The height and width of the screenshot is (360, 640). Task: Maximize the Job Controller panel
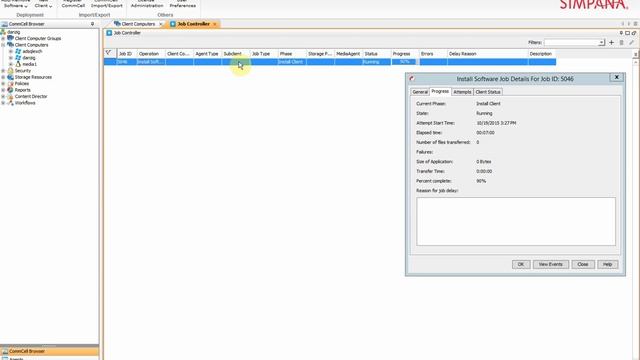click(x=627, y=33)
